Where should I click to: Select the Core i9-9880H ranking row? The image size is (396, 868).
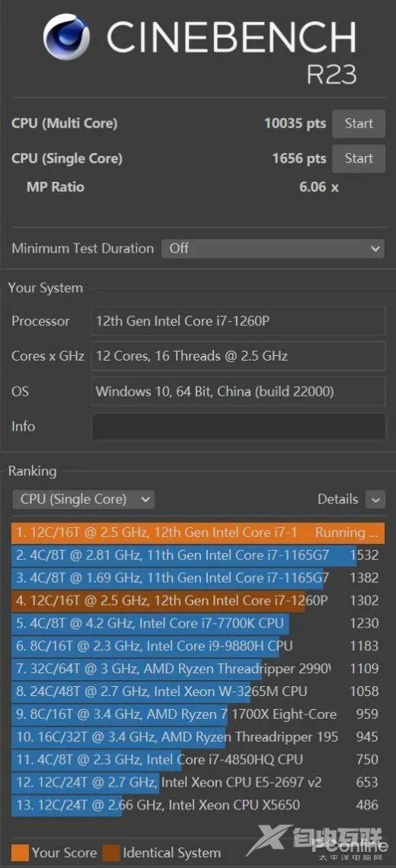tap(198, 646)
